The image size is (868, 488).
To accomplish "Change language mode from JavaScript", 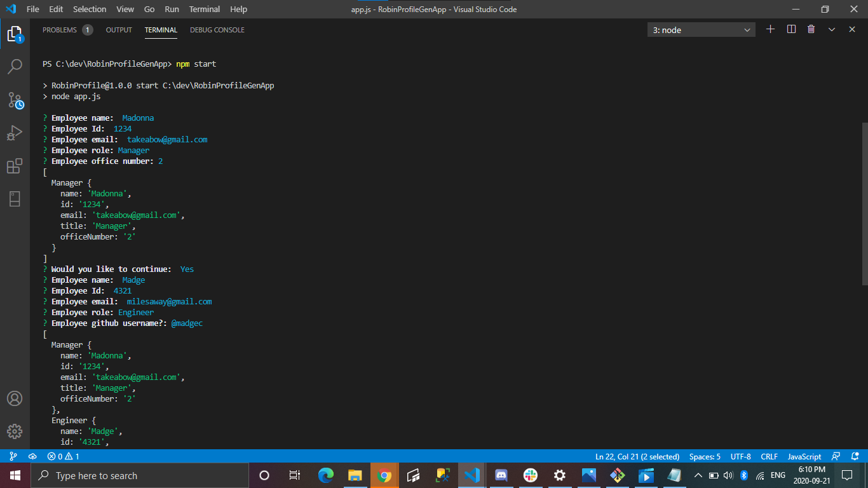I will tap(804, 456).
